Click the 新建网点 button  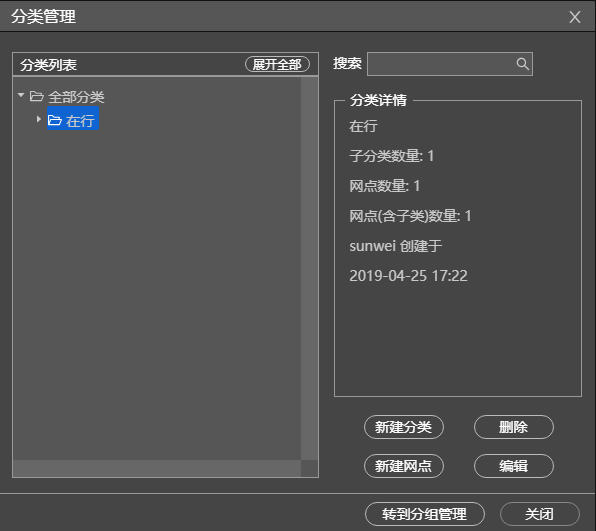tap(404, 466)
